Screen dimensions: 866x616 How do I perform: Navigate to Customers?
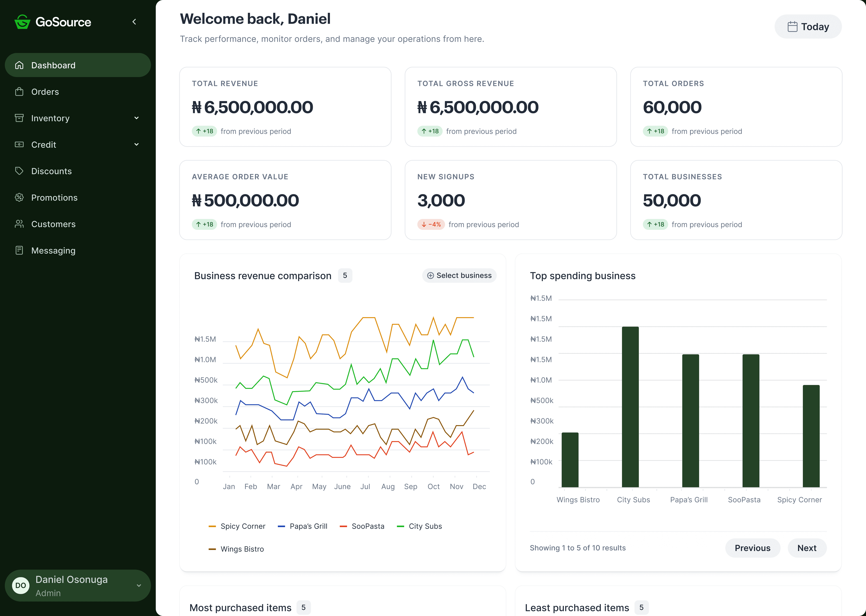[x=78, y=224]
